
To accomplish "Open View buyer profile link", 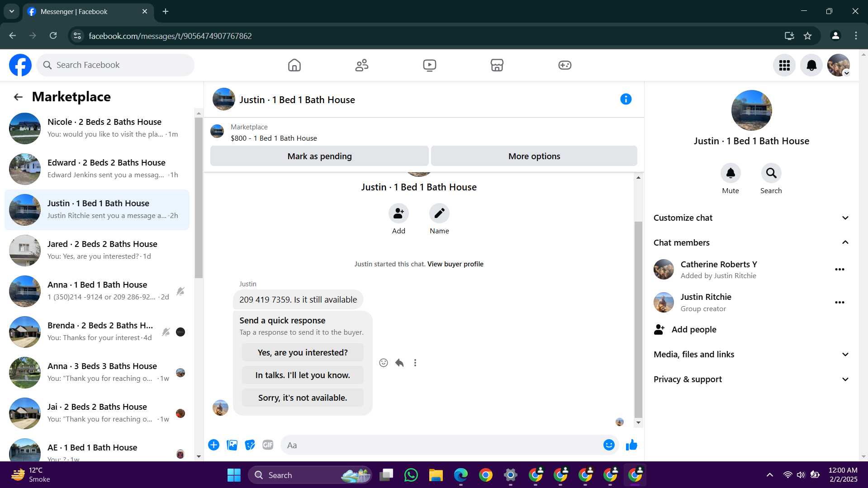I will [x=455, y=264].
